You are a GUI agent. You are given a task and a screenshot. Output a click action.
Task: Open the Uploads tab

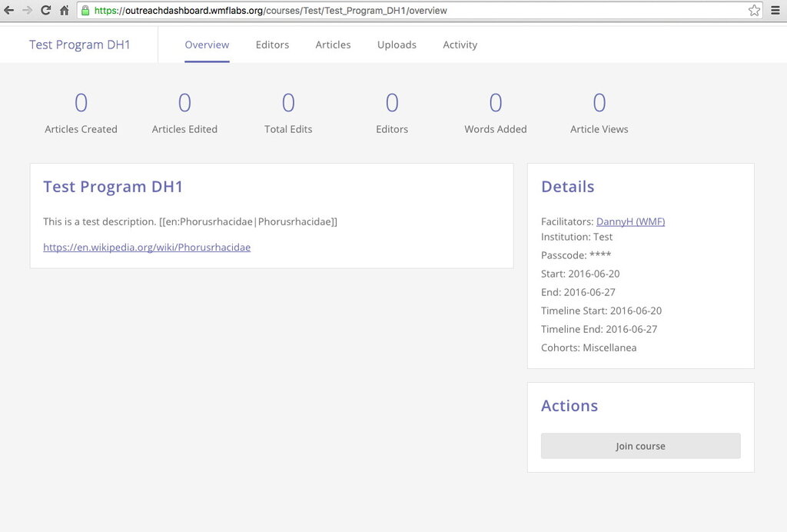(397, 45)
